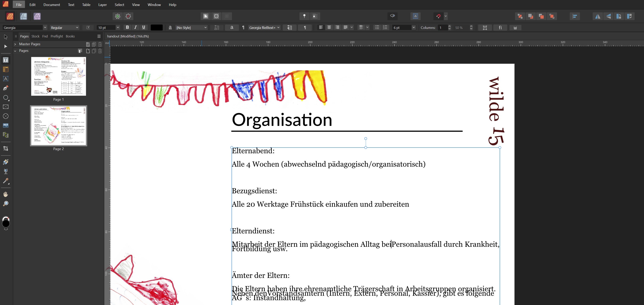The image size is (644, 305).
Task: Select the Vector Crop tool
Action: [6, 149]
